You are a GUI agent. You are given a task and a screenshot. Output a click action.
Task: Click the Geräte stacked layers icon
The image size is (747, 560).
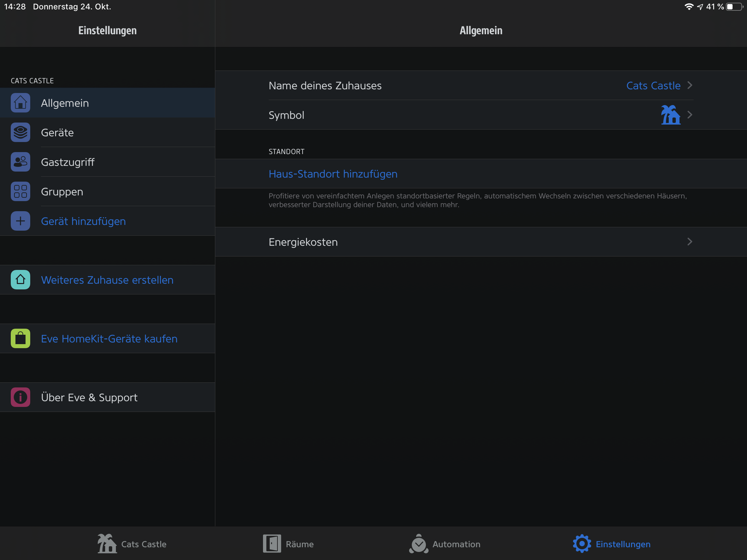pos(20,132)
